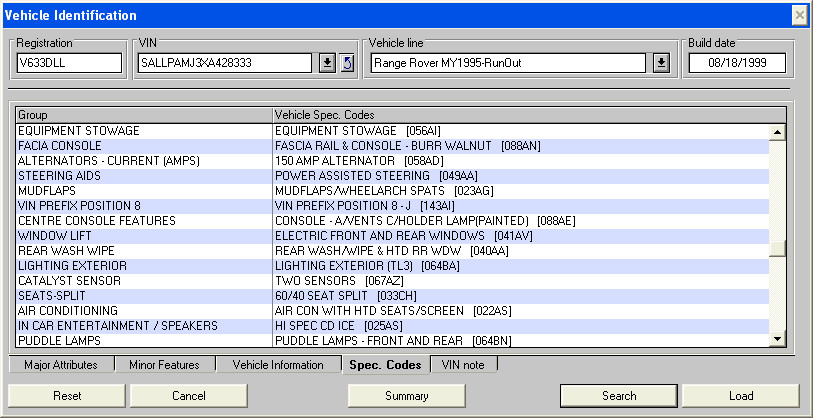Screen dimensions: 813x418
Task: Open the Vehicle line dropdown
Action: point(661,63)
